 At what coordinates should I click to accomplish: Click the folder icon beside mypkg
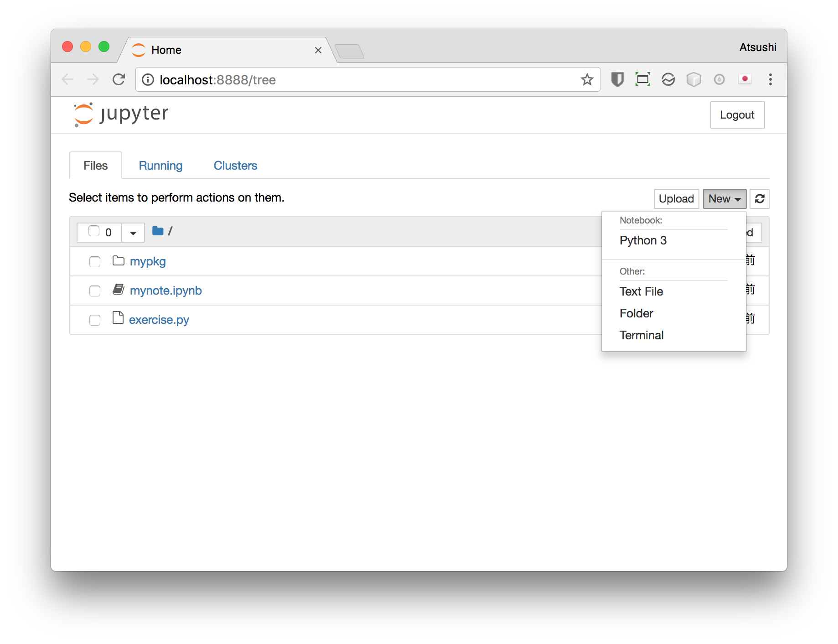click(118, 261)
